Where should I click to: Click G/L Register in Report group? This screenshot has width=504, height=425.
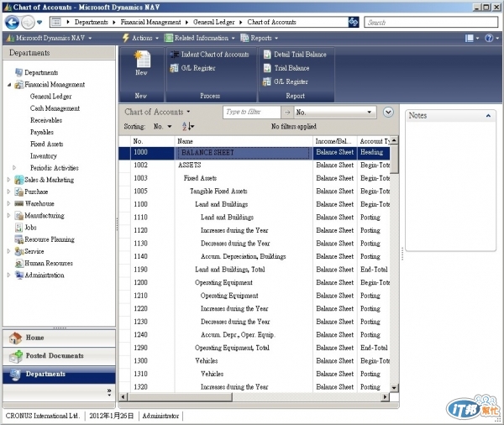[286, 81]
